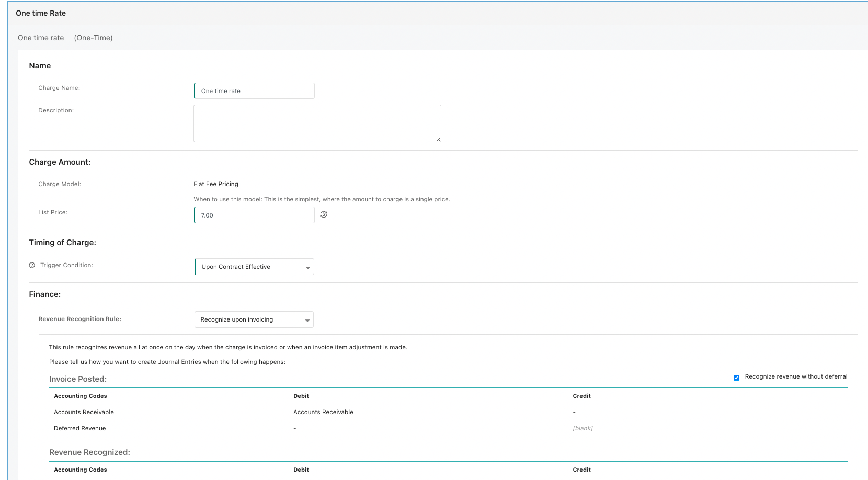Click the Revenue Recognized section heading
The width and height of the screenshot is (868, 480).
89,452
